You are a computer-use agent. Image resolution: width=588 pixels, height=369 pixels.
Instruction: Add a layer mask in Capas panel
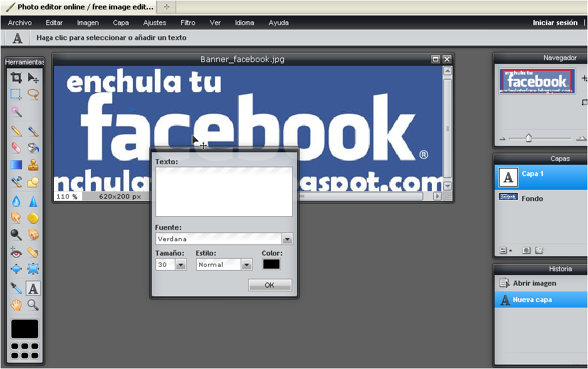point(526,250)
